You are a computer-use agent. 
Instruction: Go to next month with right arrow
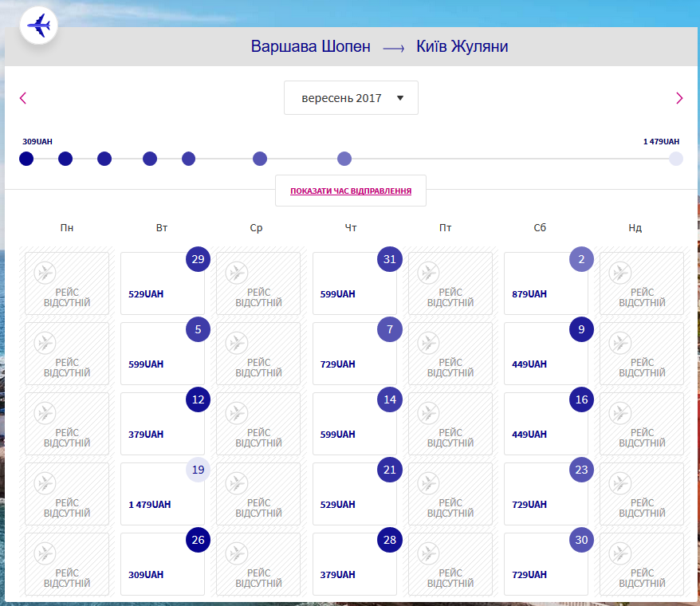[x=678, y=98]
